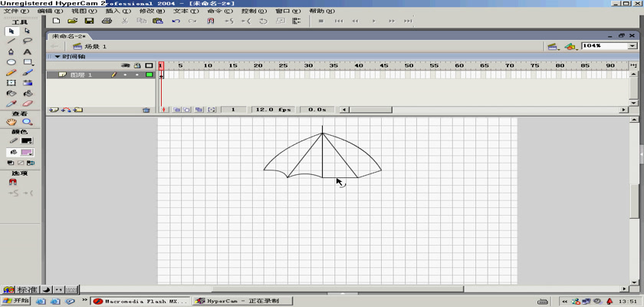This screenshot has width=644, height=307.
Task: Click the Swap Colors icon
Action: pos(31,163)
